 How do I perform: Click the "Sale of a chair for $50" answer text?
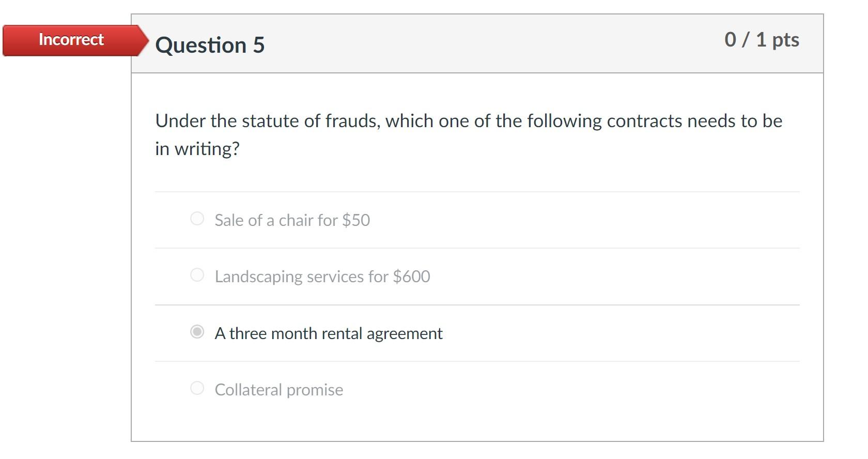pyautogui.click(x=292, y=220)
